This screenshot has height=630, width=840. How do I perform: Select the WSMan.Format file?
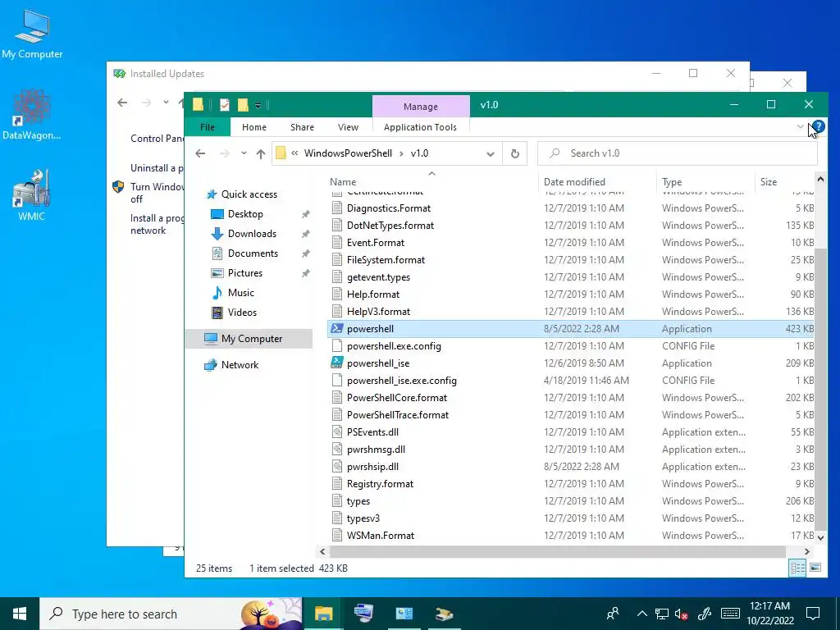(571, 536)
